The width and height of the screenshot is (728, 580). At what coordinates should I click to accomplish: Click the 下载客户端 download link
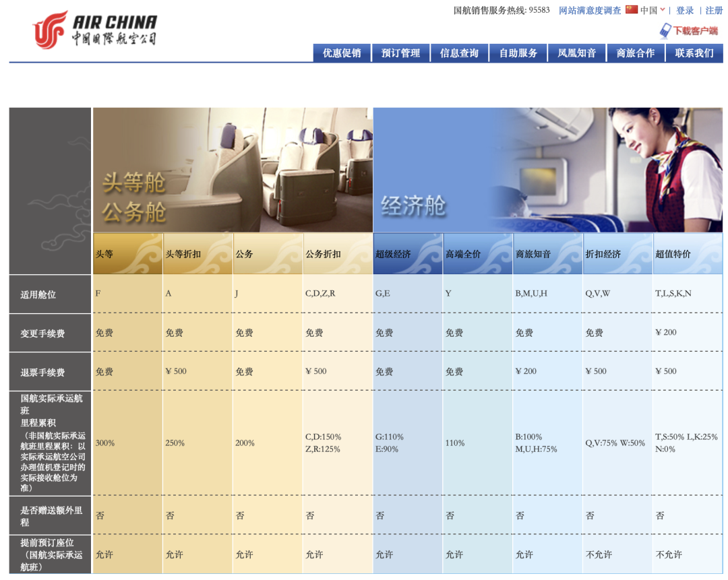click(x=696, y=30)
